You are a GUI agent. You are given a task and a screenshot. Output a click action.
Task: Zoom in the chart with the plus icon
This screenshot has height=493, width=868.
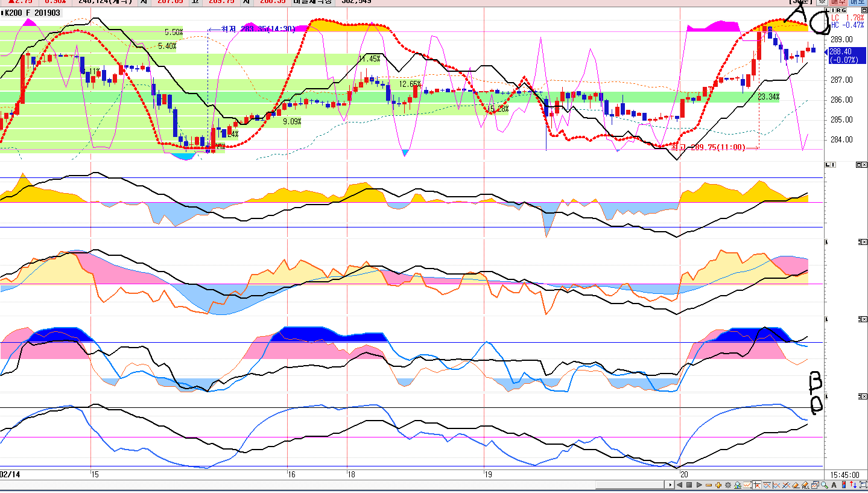click(718, 485)
